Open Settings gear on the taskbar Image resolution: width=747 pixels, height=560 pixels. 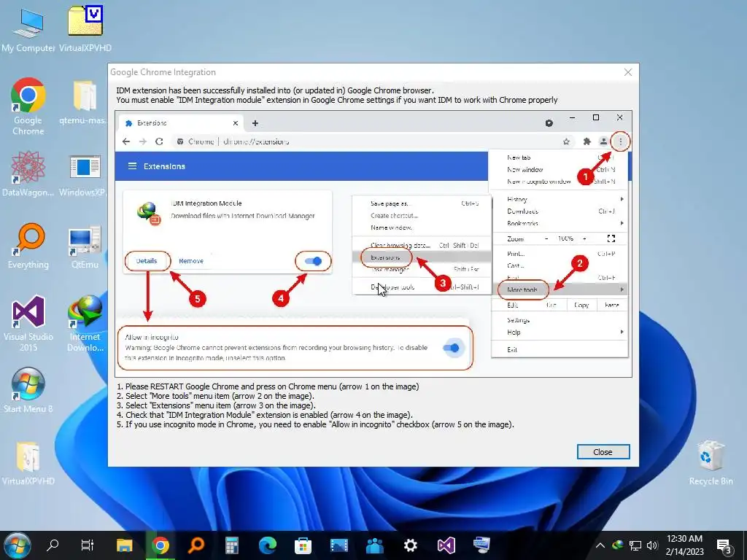410,545
